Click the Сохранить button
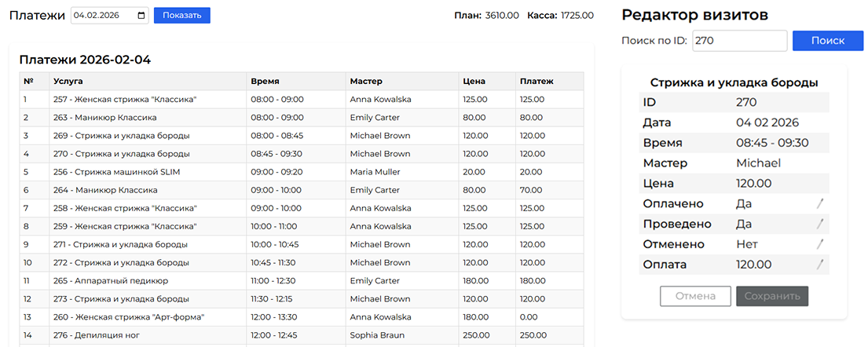868x347 pixels. [771, 296]
